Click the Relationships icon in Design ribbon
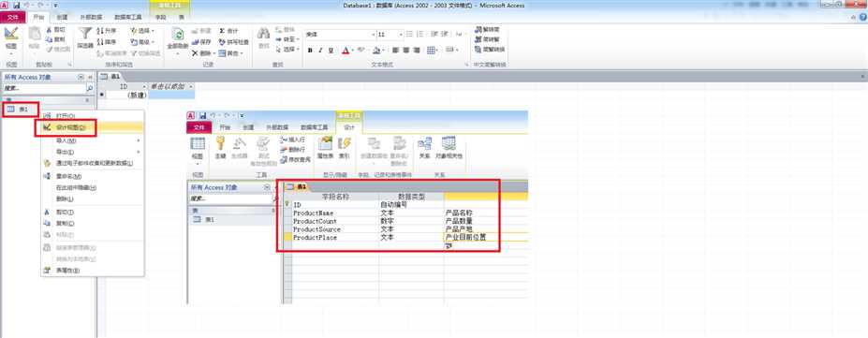 (x=424, y=144)
